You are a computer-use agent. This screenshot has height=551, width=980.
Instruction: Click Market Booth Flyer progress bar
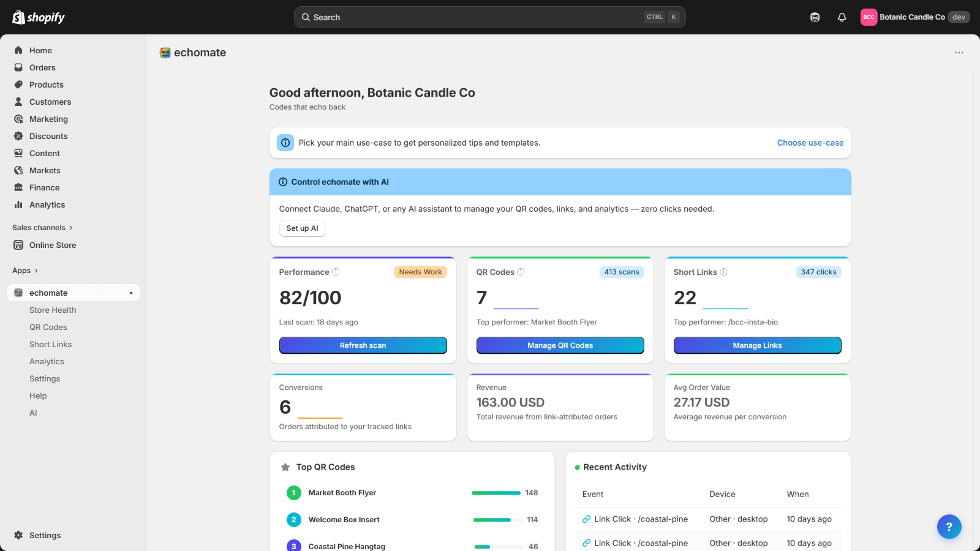496,493
